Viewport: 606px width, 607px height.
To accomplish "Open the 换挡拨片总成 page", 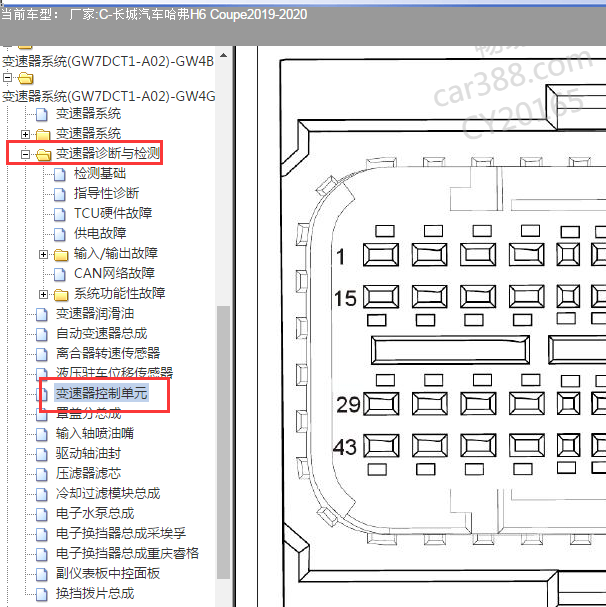I will click(x=95, y=594).
